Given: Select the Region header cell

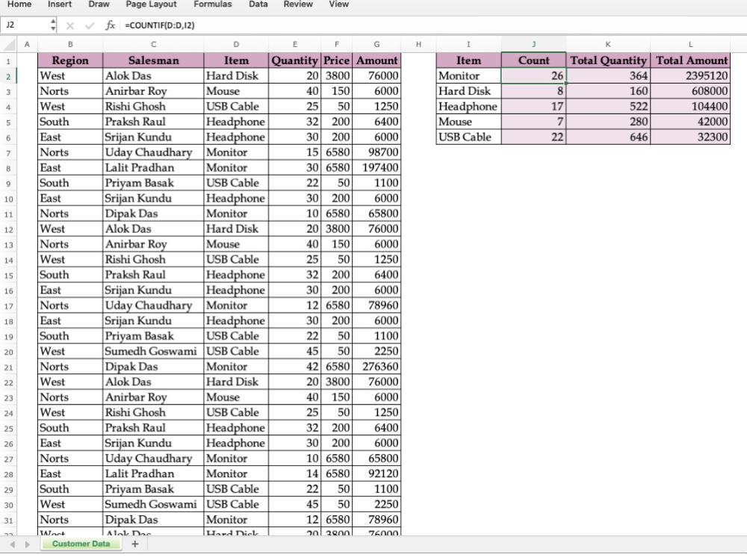Looking at the screenshot, I should click(x=70, y=60).
